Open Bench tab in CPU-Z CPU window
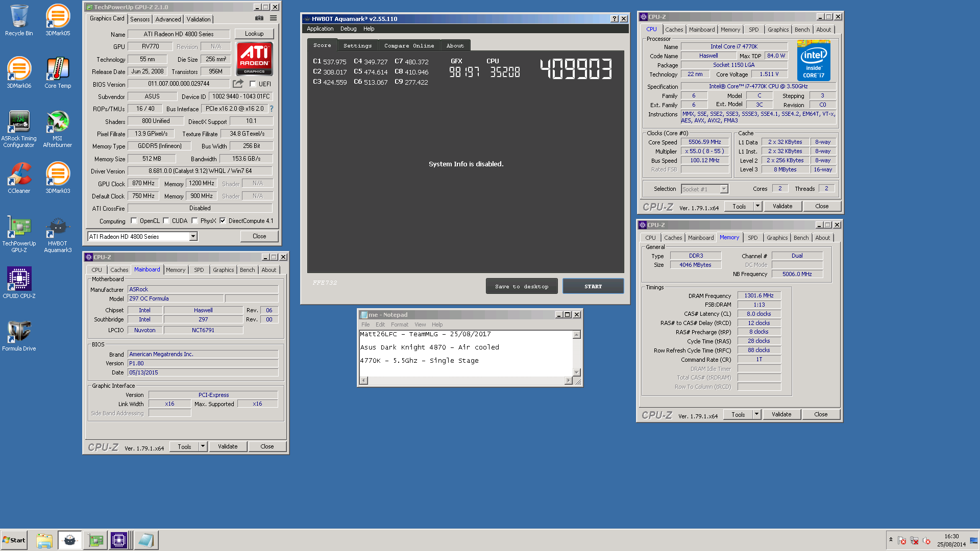Image resolution: width=980 pixels, height=551 pixels. [x=802, y=30]
